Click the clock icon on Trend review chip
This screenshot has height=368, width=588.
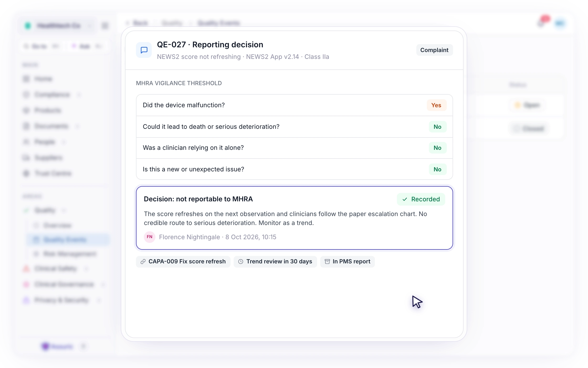[241, 262]
